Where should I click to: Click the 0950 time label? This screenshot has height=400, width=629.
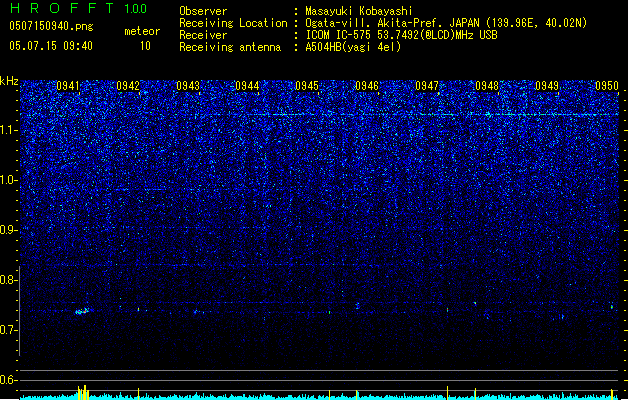pyautogui.click(x=607, y=86)
